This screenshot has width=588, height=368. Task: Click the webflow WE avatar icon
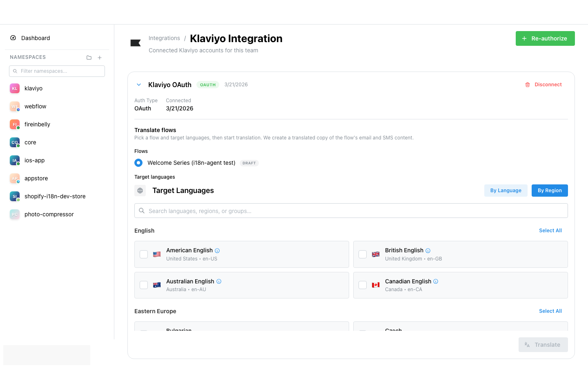[15, 106]
